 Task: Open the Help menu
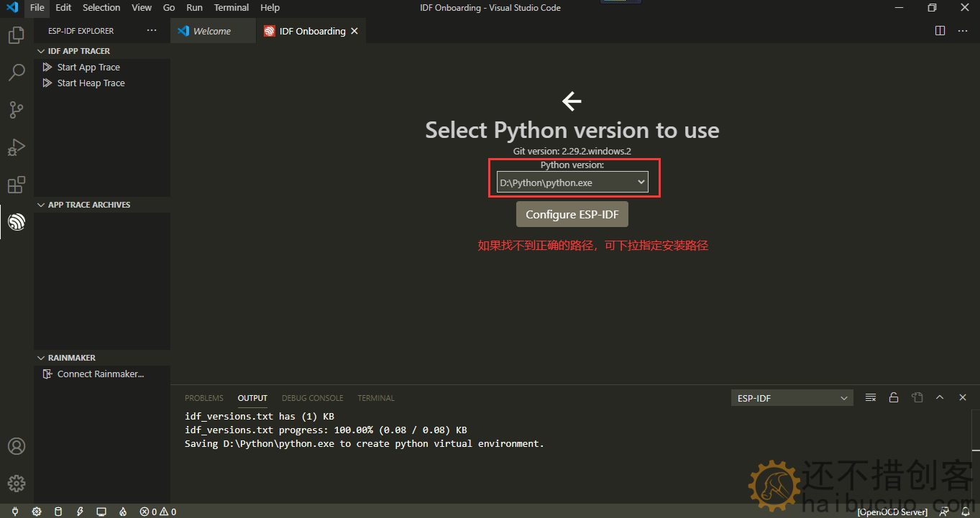(x=270, y=8)
